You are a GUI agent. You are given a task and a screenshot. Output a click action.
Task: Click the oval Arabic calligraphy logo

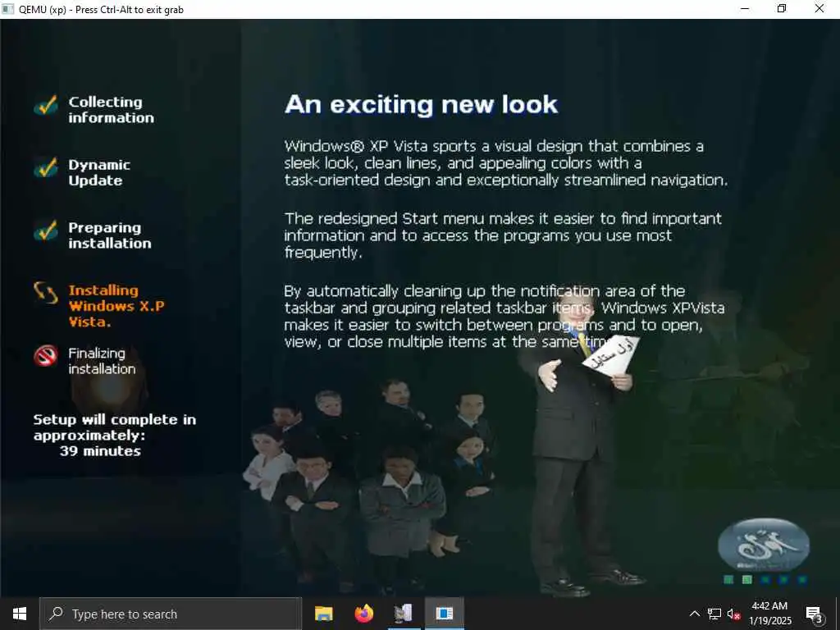tap(764, 545)
